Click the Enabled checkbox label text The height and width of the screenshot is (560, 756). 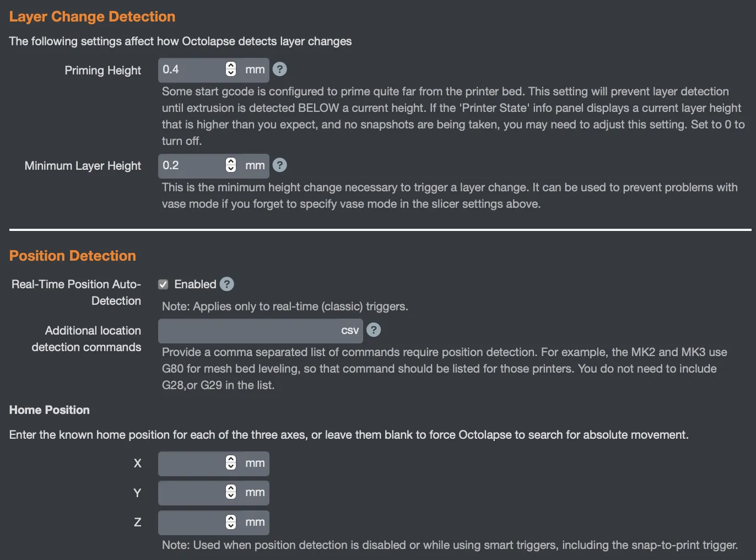pos(195,284)
